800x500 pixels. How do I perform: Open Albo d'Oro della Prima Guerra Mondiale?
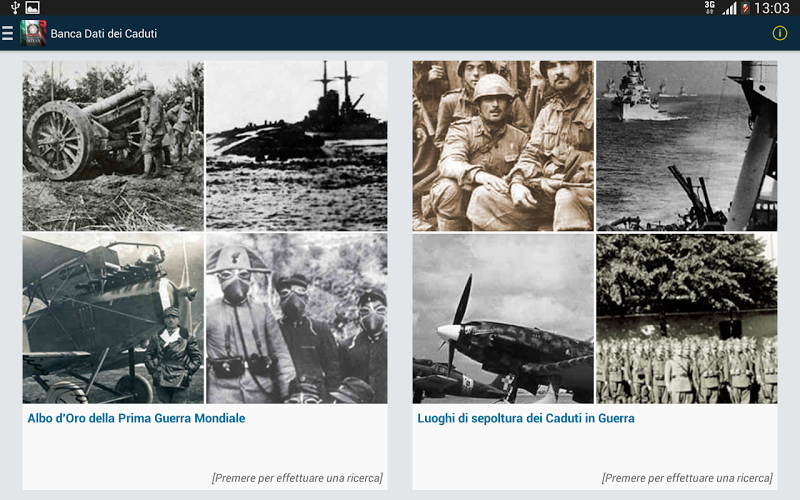click(x=136, y=418)
